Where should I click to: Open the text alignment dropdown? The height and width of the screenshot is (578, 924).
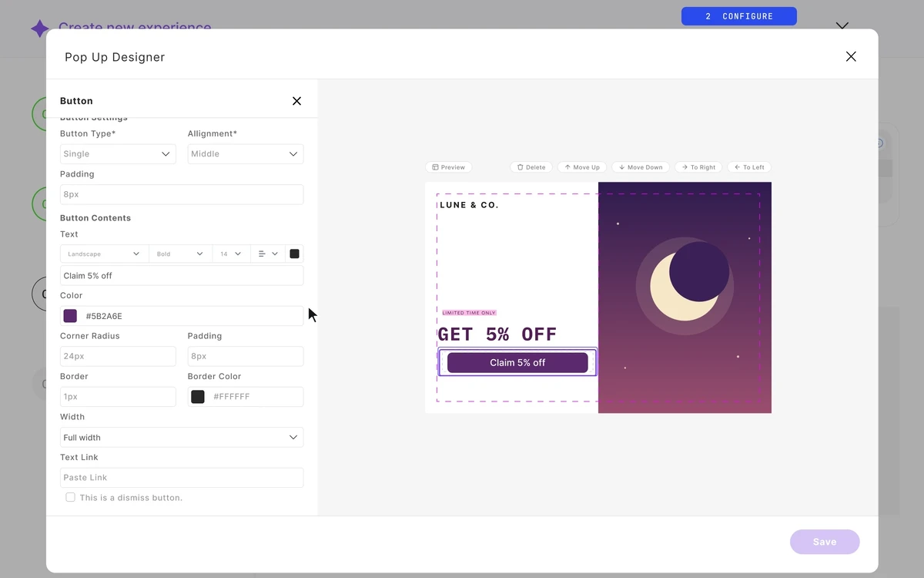[268, 254]
